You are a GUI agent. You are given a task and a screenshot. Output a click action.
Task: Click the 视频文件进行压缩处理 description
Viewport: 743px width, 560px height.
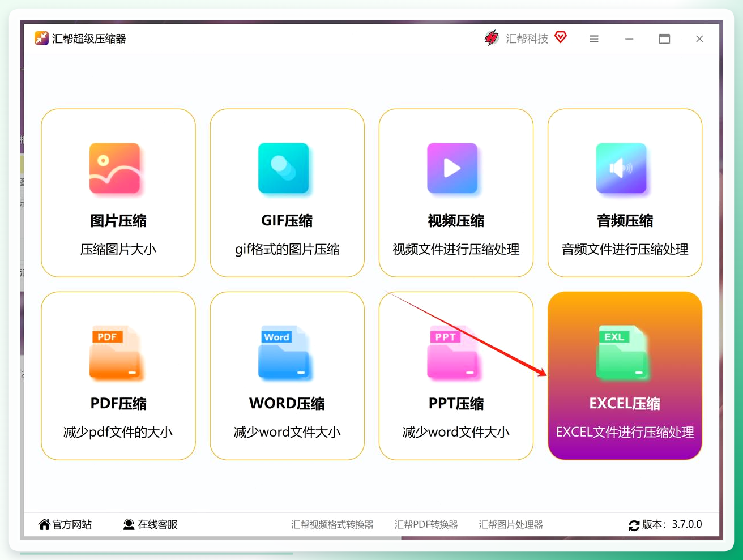(x=456, y=250)
